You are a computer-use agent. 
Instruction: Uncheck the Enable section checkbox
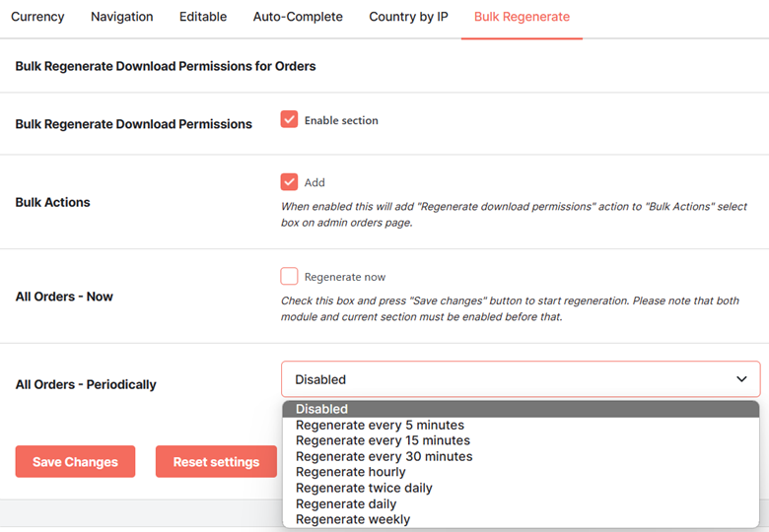(x=289, y=119)
